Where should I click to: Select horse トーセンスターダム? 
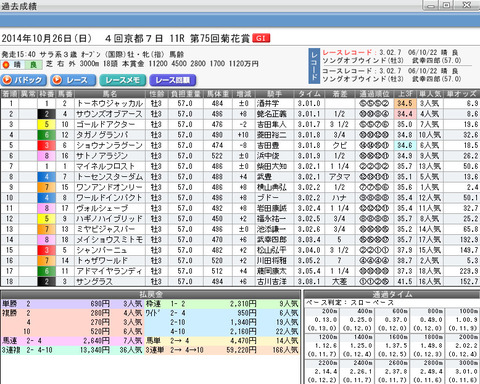(110, 177)
